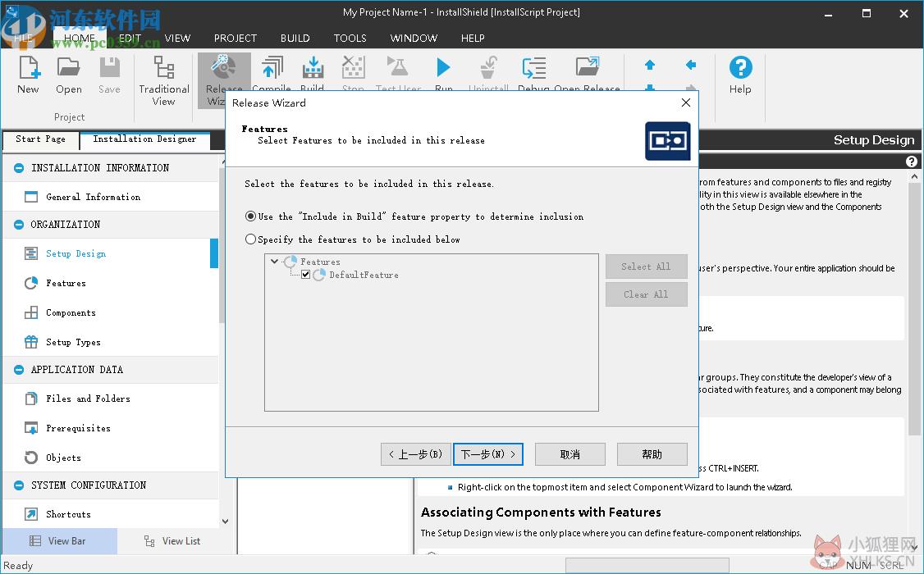Collapse the INSTALLATION INFORMATION section
924x574 pixels.
point(19,168)
